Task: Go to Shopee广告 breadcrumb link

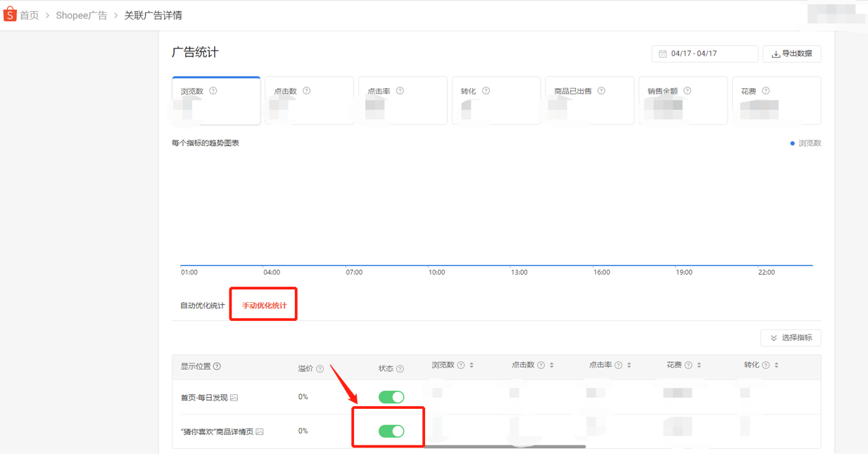Action: tap(81, 15)
